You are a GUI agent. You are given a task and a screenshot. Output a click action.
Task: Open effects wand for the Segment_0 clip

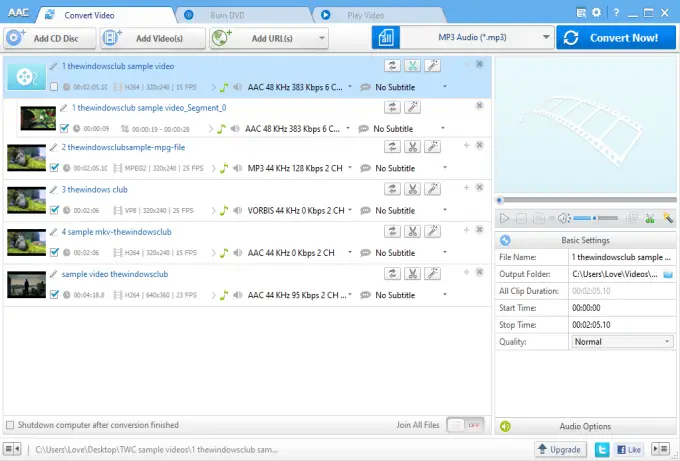(412, 107)
